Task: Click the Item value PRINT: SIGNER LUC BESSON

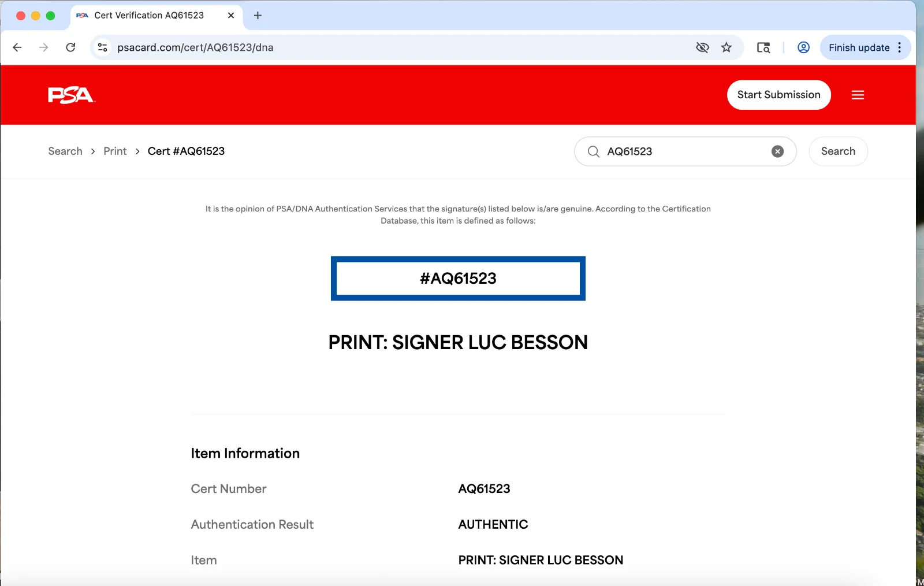Action: pyautogui.click(x=541, y=561)
